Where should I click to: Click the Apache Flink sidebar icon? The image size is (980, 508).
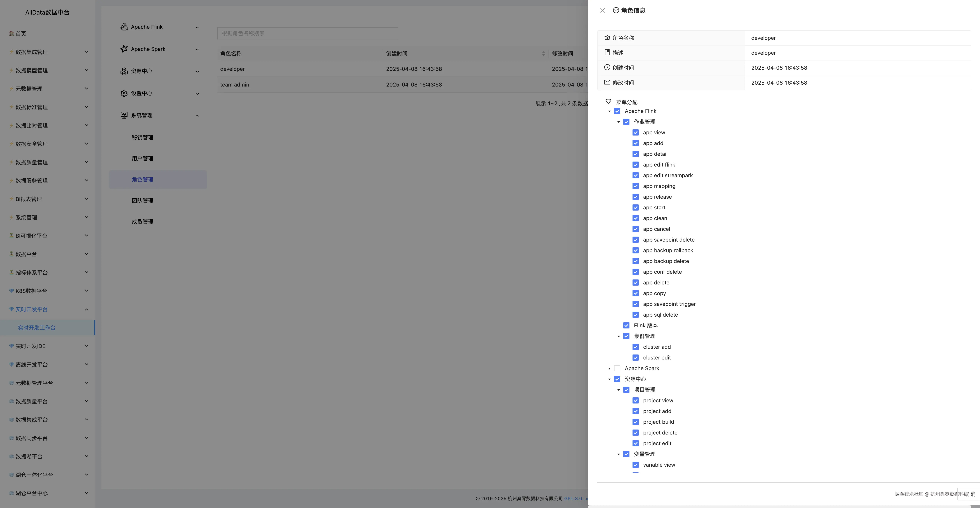(124, 27)
